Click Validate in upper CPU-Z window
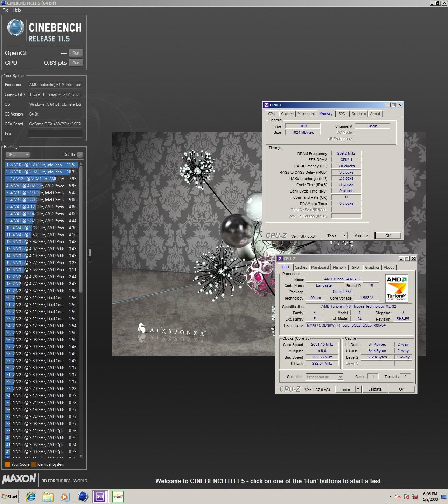Viewport: 448px width, 504px height. pyautogui.click(x=361, y=236)
